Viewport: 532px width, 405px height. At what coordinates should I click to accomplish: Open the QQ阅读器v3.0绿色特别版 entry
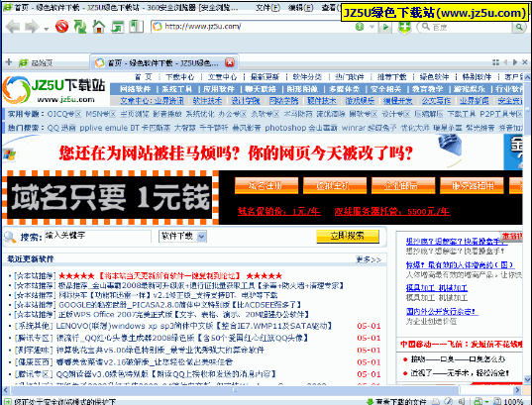click(165, 374)
